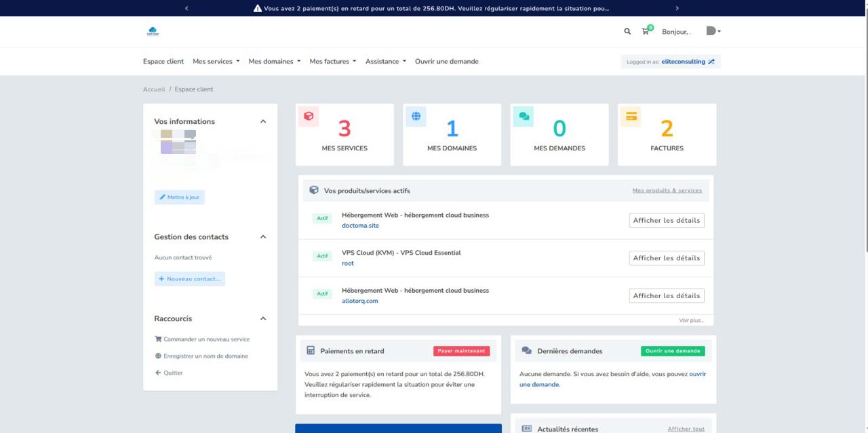Open the doctoma.site domain link
This screenshot has width=868, height=433.
click(360, 226)
